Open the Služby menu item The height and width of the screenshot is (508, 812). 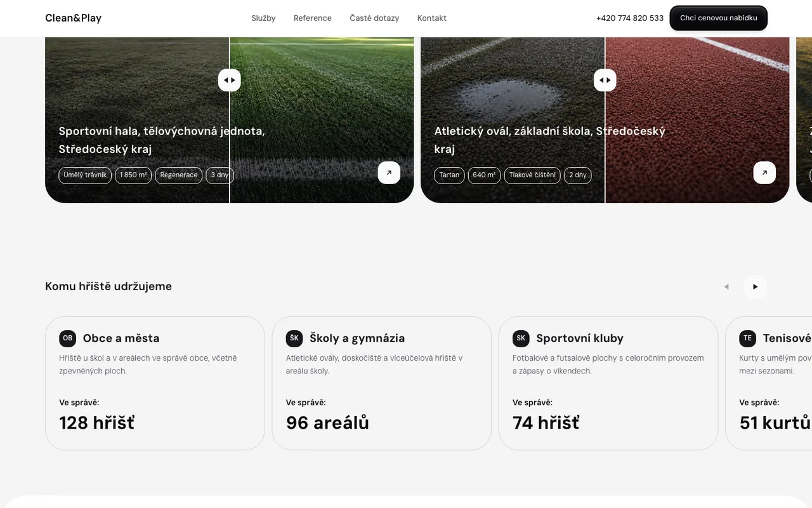click(263, 18)
